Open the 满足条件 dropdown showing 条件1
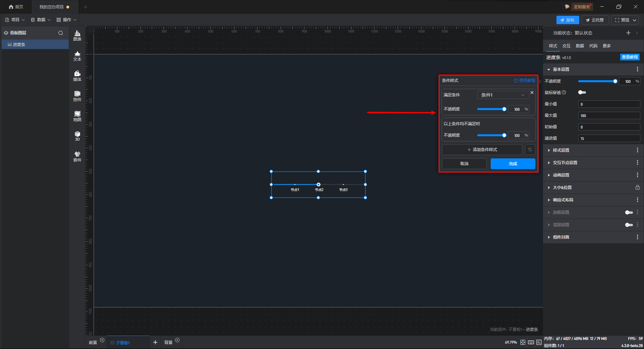 click(503, 95)
